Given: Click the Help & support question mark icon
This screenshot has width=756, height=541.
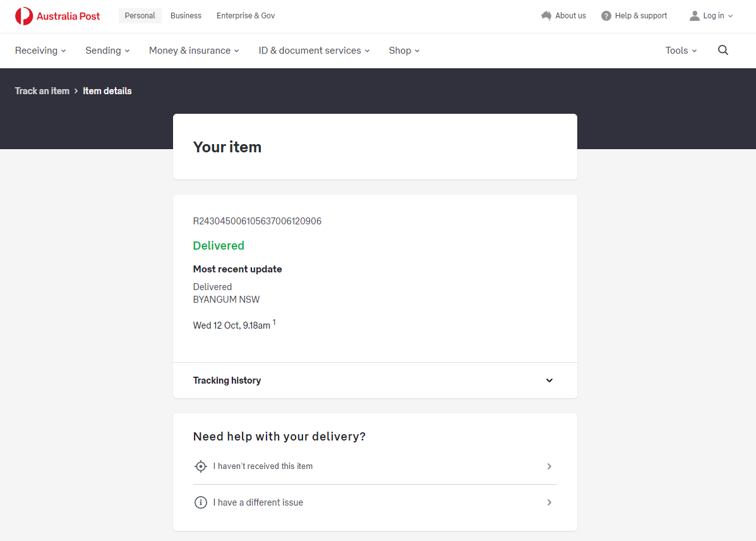Looking at the screenshot, I should [606, 16].
